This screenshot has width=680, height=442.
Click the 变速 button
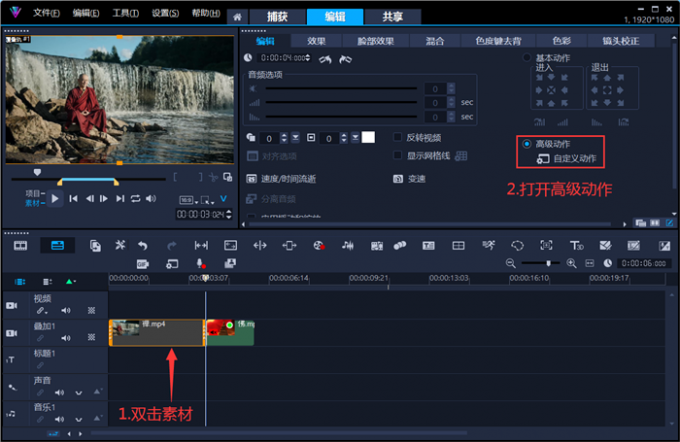click(409, 179)
